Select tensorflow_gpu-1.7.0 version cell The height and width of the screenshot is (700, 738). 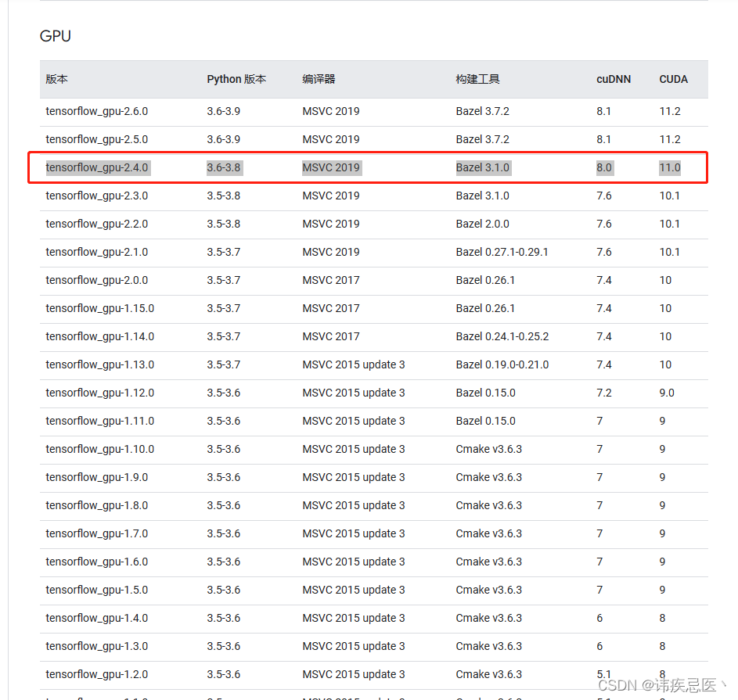[97, 534]
